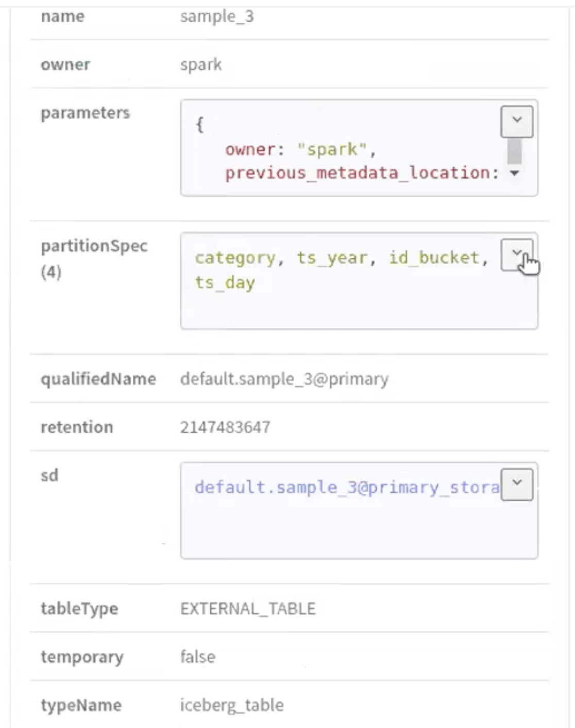Open the ts_year partition link
Image resolution: width=575 pixels, height=728 pixels.
click(x=332, y=257)
